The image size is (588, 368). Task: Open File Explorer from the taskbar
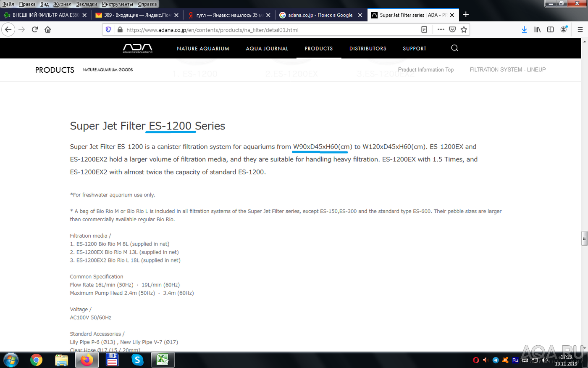(x=62, y=360)
